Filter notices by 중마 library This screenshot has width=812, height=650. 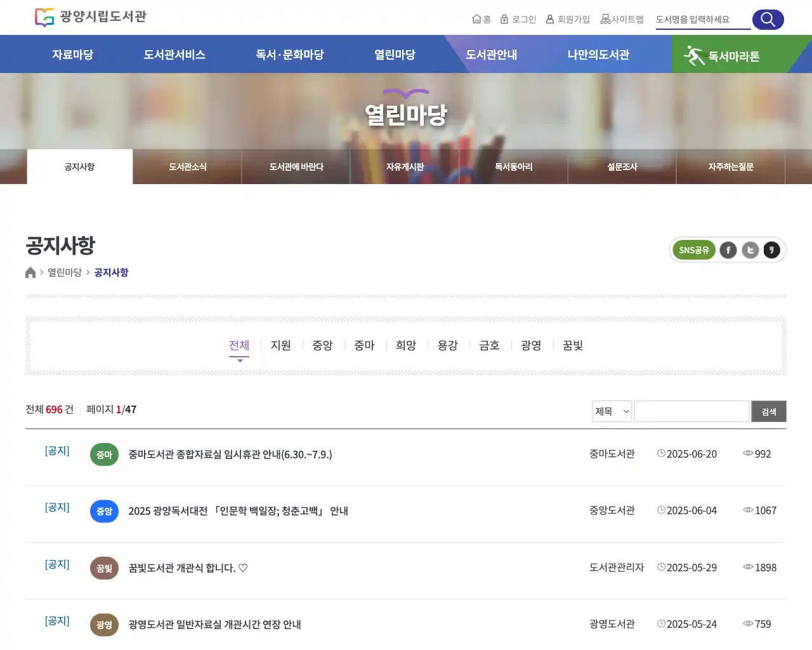click(x=364, y=345)
